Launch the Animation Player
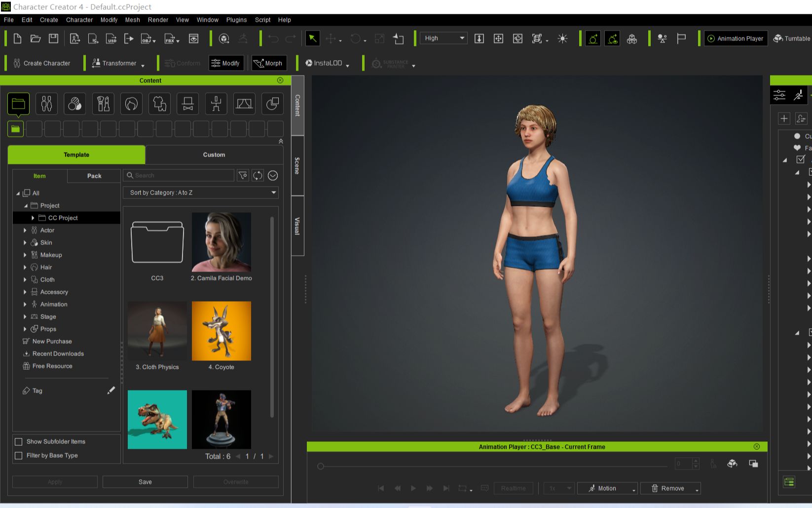 coord(736,38)
